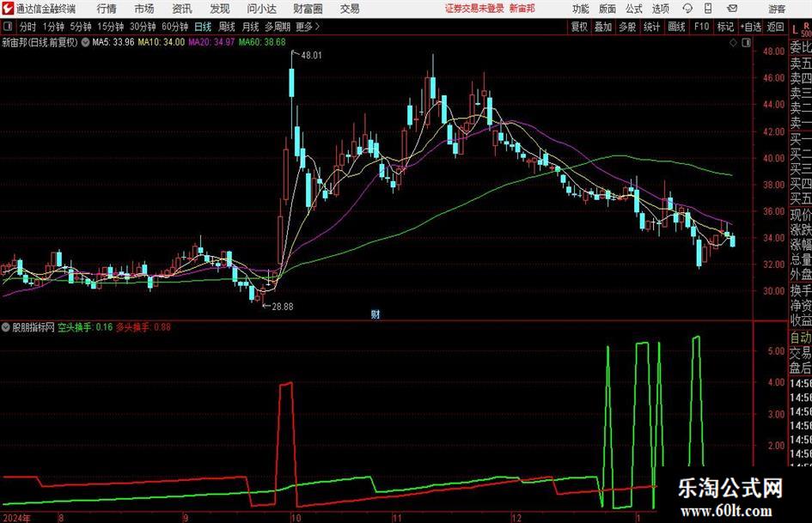Switch to the 1分钟 period tab
The image size is (812, 523).
pyautogui.click(x=52, y=27)
